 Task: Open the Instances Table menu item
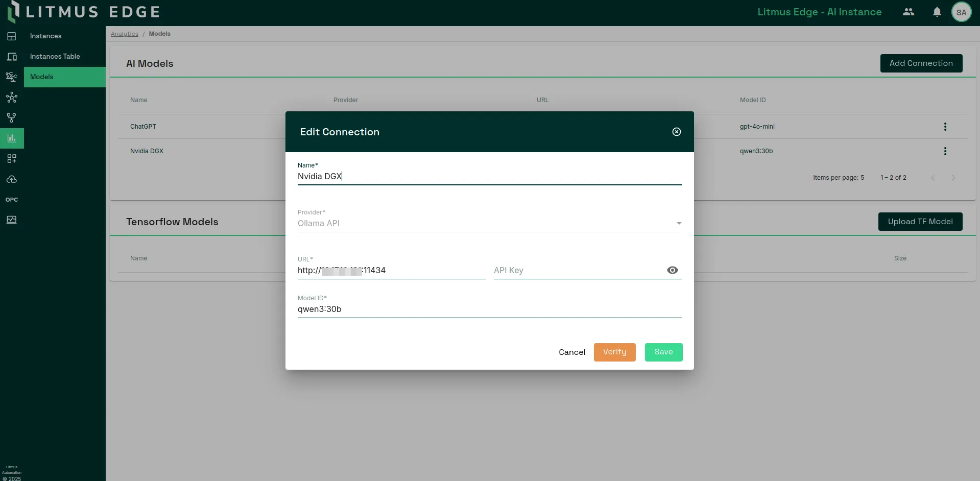tap(65, 57)
